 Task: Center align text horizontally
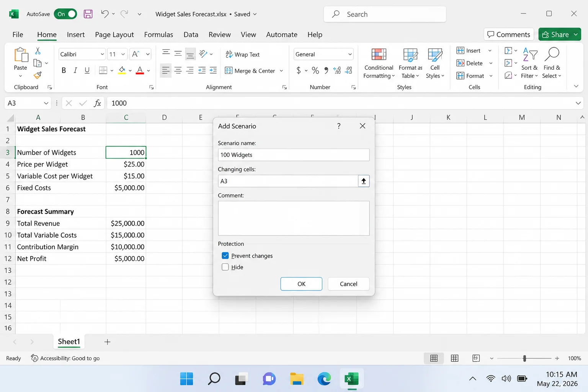click(x=178, y=70)
